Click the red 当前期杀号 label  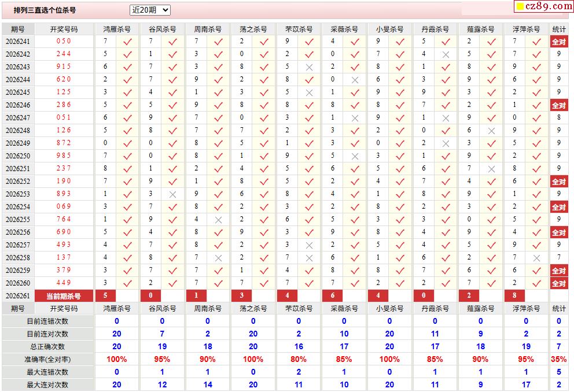pyautogui.click(x=64, y=296)
